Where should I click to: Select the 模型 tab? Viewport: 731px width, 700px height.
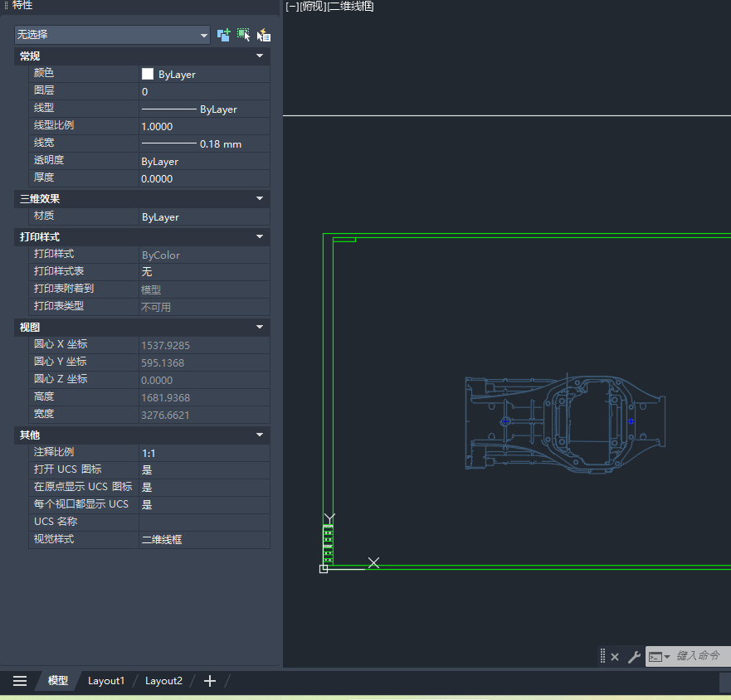click(58, 681)
